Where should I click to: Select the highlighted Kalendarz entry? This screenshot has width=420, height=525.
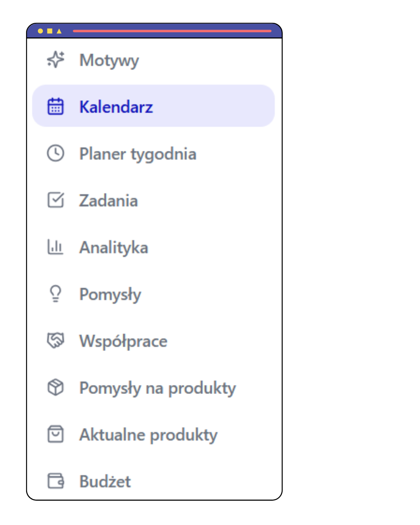click(115, 107)
